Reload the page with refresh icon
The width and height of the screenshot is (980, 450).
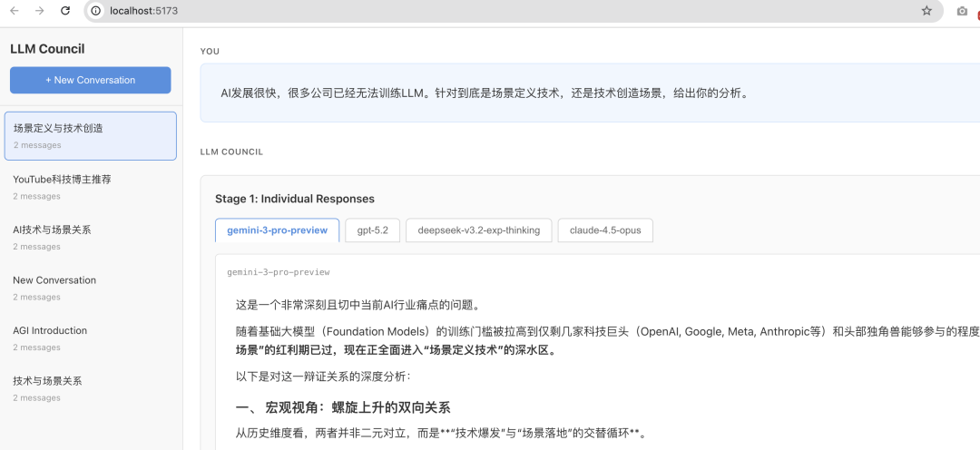coord(65,11)
